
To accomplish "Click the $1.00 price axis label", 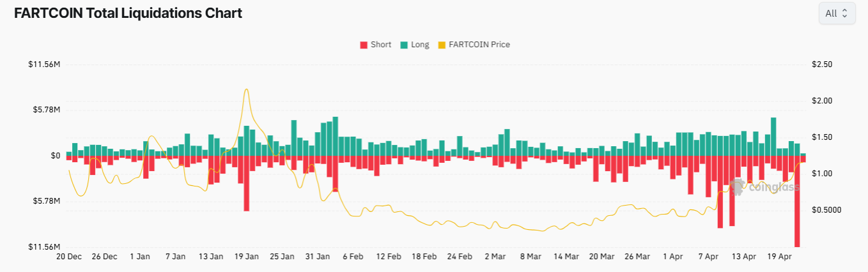I will tap(821, 174).
